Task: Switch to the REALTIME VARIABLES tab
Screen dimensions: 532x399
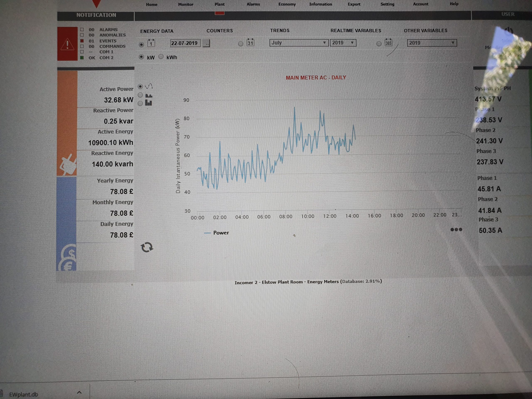Action: (356, 31)
